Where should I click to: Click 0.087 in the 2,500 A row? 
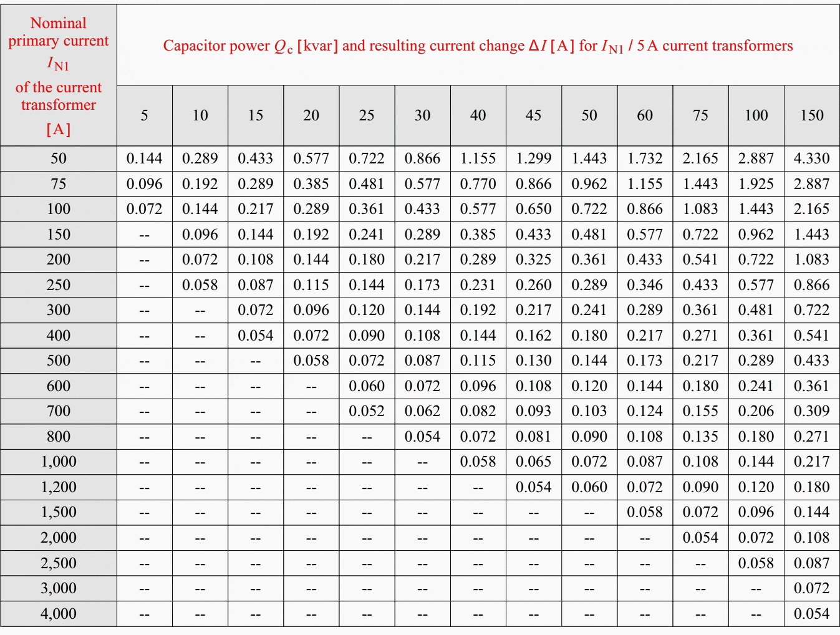tap(812, 563)
